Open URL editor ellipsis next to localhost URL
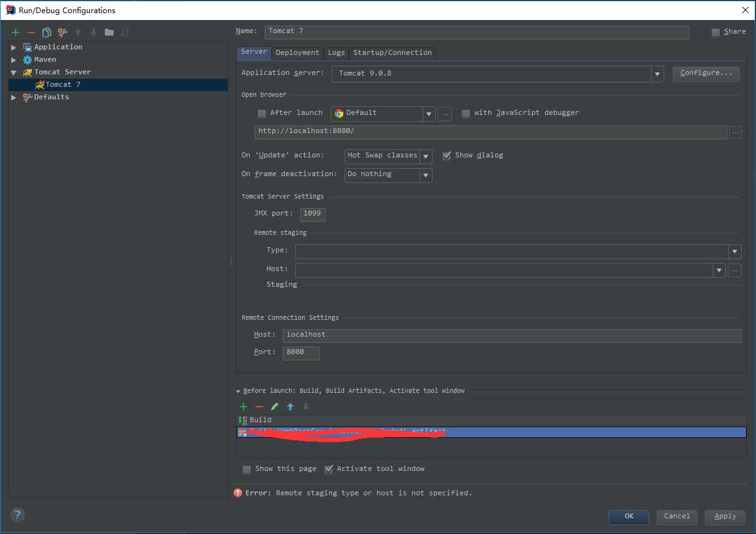Image resolution: width=756 pixels, height=534 pixels. (735, 132)
